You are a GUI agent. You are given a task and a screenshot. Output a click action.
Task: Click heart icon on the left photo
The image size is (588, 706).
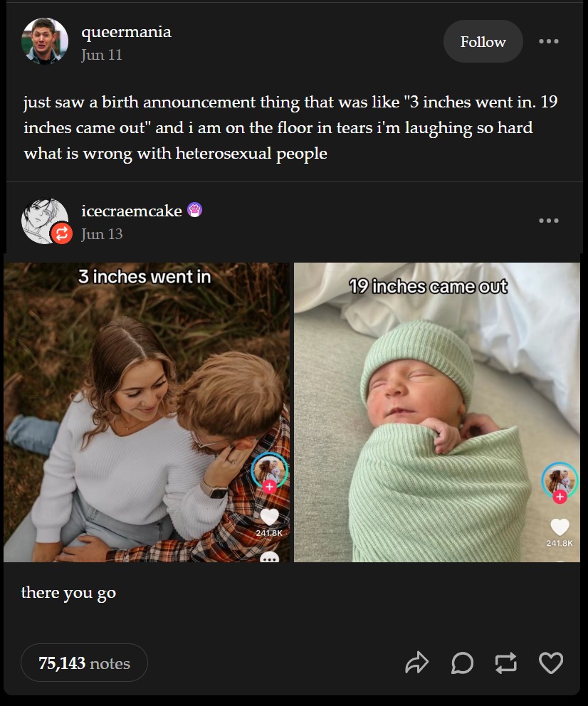269,517
